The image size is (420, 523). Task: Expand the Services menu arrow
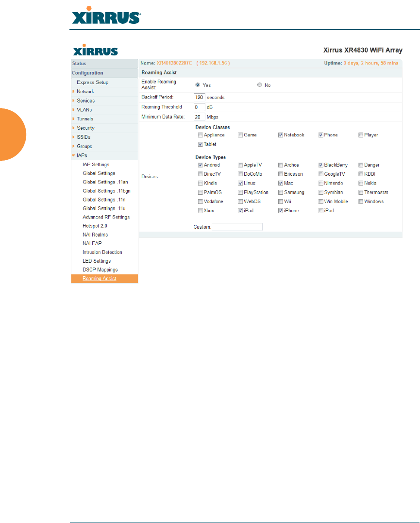point(73,101)
